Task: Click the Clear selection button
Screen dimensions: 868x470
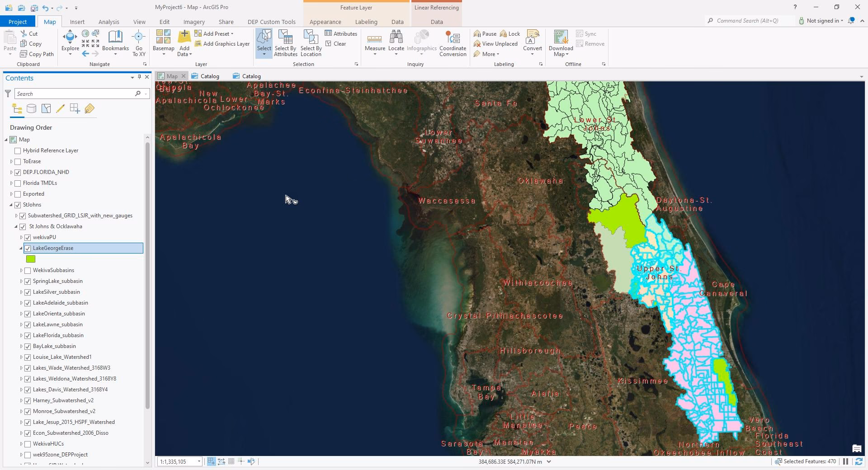Action: point(337,44)
